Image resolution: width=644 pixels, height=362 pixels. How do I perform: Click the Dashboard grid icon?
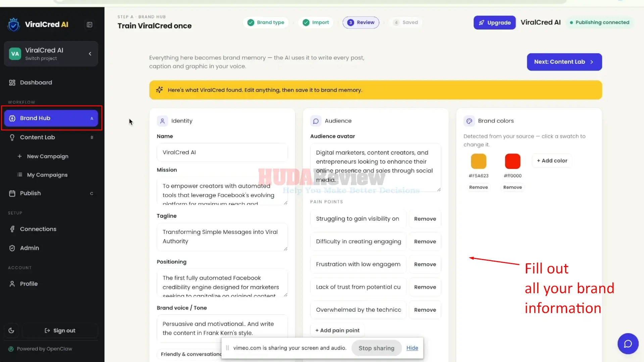tap(12, 83)
